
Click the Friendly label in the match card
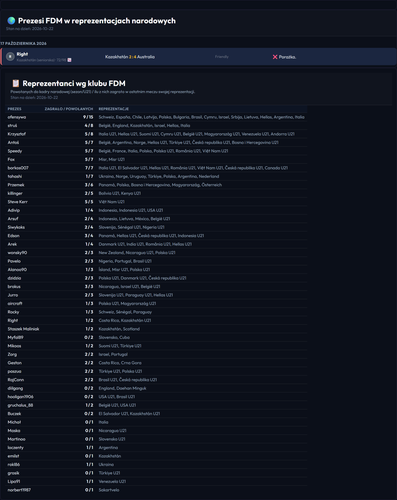[x=222, y=57]
